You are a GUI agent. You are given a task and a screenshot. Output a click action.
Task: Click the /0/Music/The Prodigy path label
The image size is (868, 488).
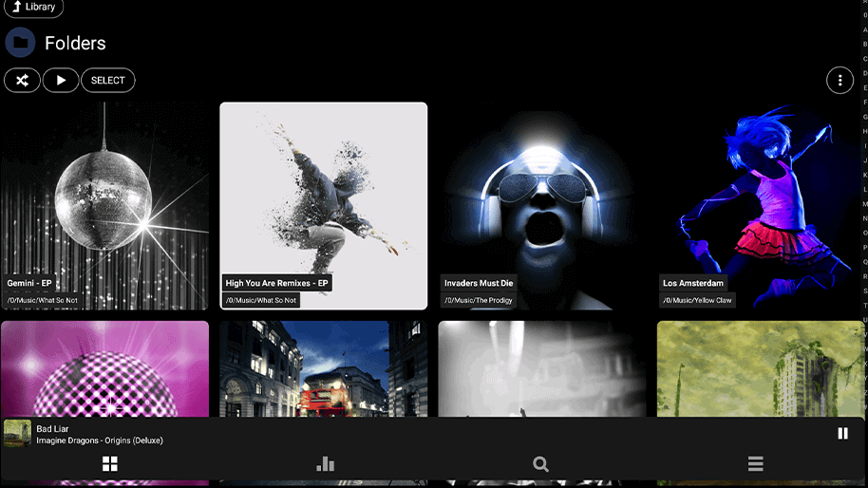pyautogui.click(x=479, y=300)
